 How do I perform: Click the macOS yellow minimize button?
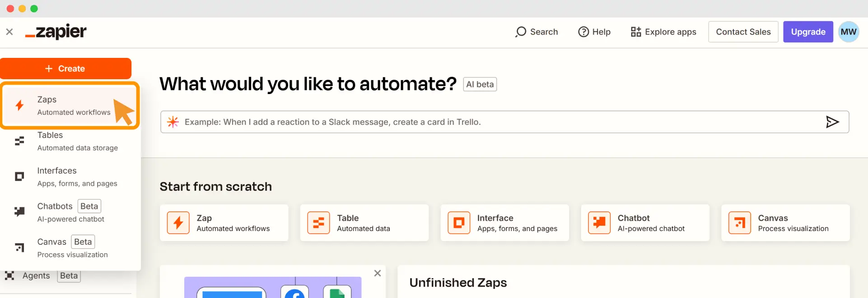tap(22, 9)
